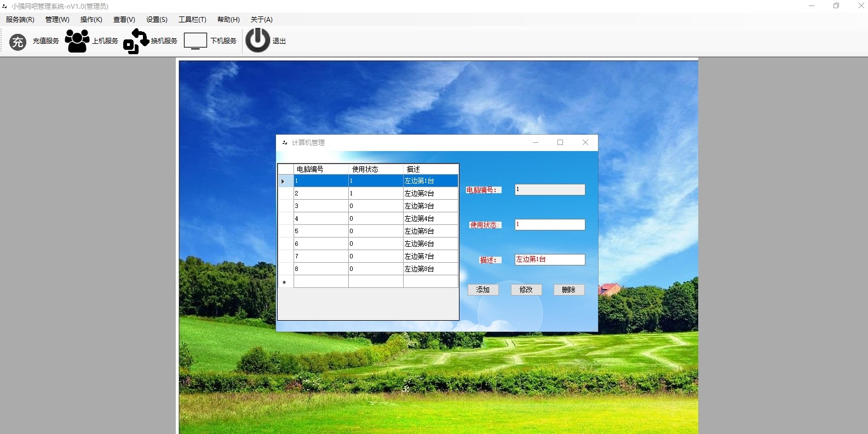868x434 pixels.
Task: Select the 下机服务 monitor icon
Action: point(195,41)
